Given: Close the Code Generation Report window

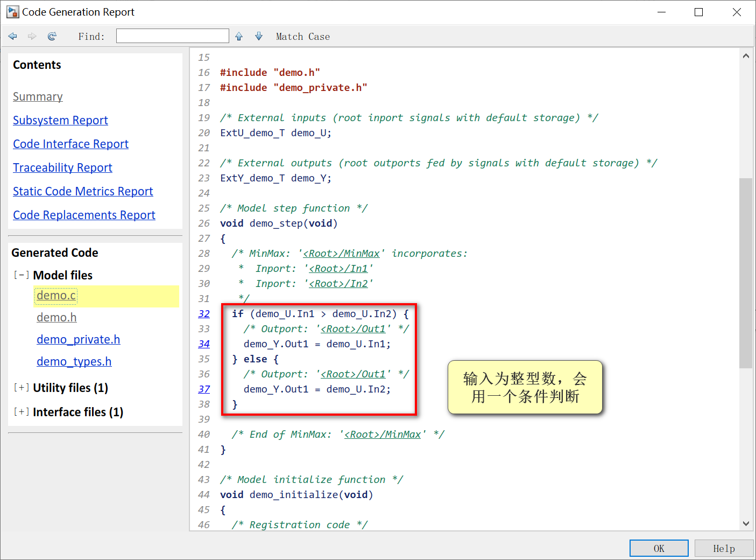Looking at the screenshot, I should (737, 12).
